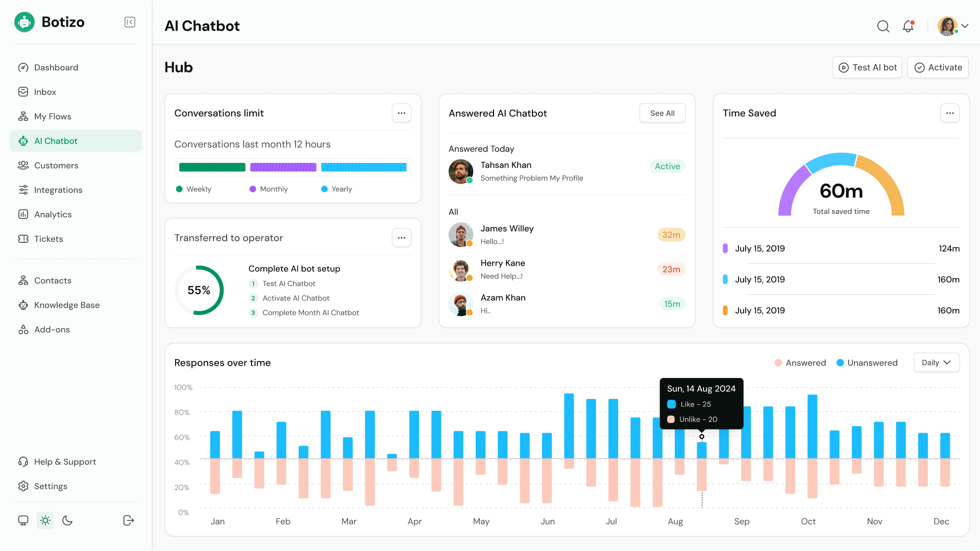The image size is (980, 551).
Task: Open the Tickets panel
Action: 48,239
